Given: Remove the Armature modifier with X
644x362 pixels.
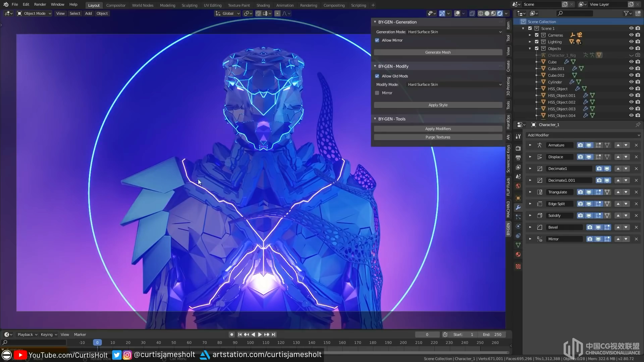Looking at the screenshot, I should point(636,145).
